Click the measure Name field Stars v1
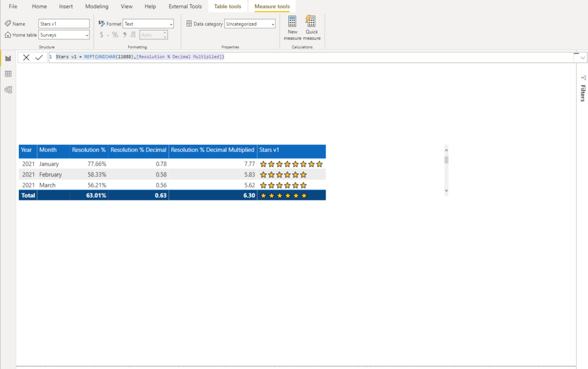588x369 pixels. (64, 24)
